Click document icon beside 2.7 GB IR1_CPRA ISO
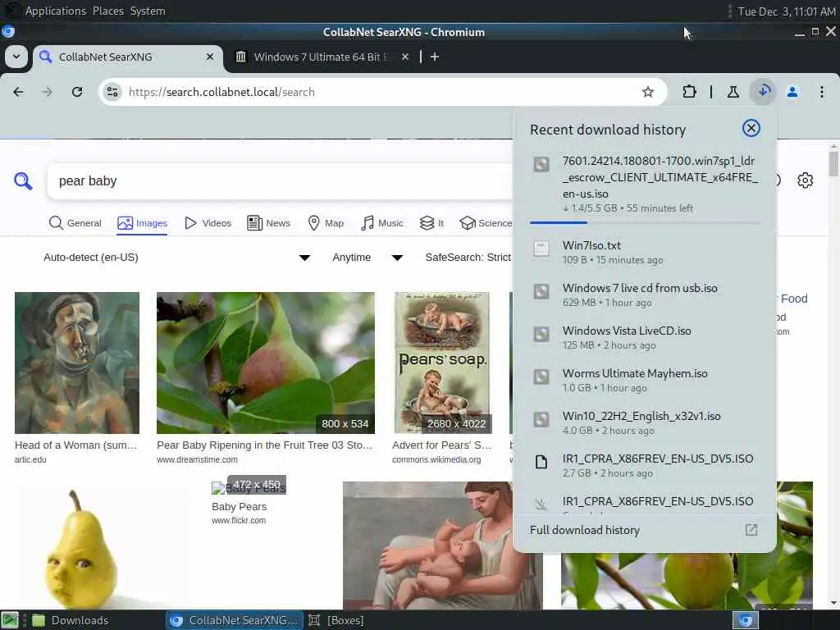The image size is (840, 630). point(541,462)
